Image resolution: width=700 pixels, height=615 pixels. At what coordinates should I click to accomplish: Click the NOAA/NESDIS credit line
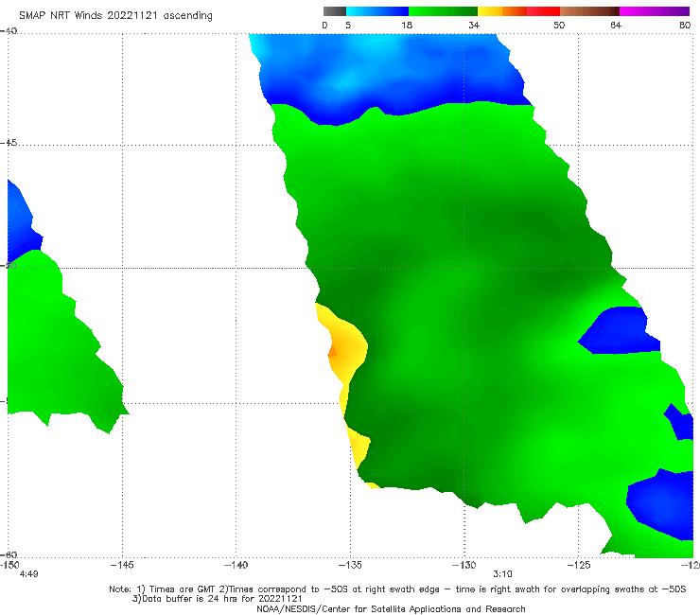tap(391, 608)
